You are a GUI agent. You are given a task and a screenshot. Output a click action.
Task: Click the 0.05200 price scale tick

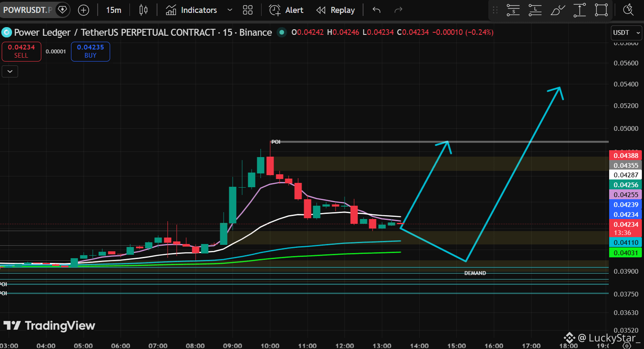pos(626,105)
